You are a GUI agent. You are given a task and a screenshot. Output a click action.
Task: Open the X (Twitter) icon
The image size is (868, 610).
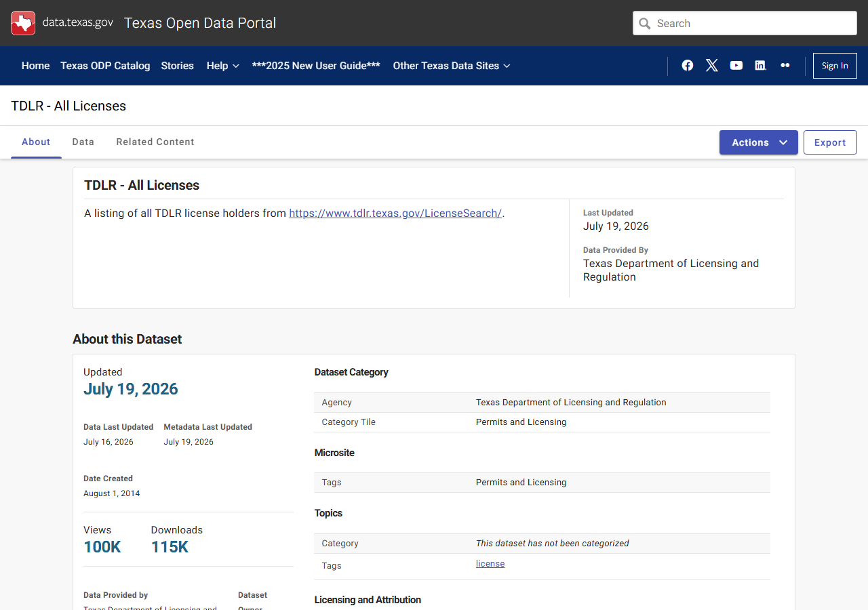tap(712, 66)
